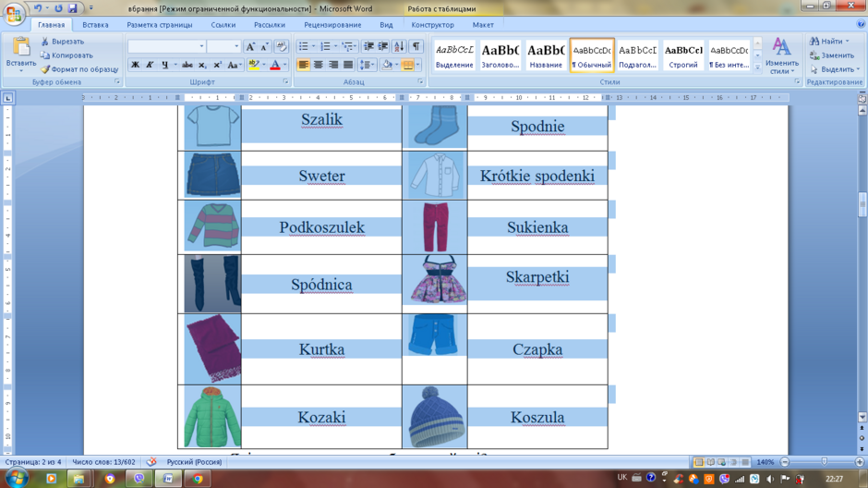Show paragraph marks with pilcrow icon
The width and height of the screenshot is (868, 488).
point(416,46)
